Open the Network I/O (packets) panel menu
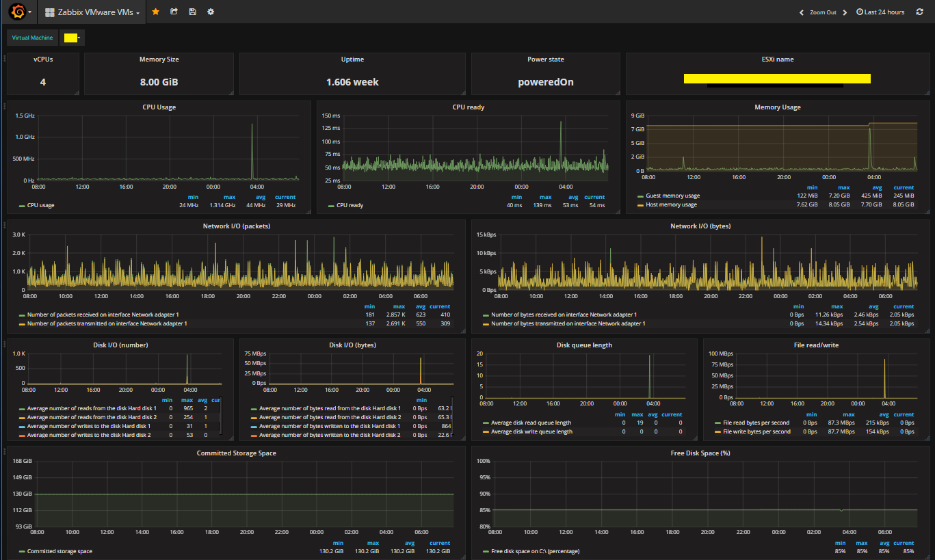 click(236, 226)
